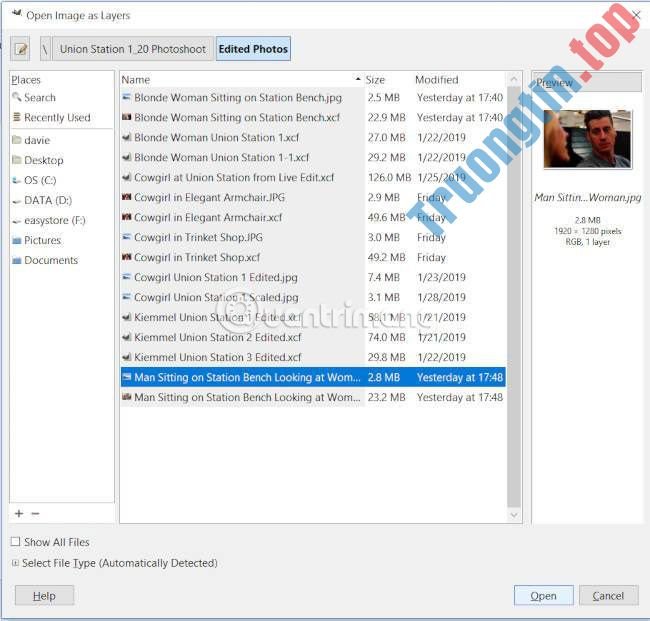
Task: Select Kiemmel Union Station 1 Edited.xcf icon
Action: pyautogui.click(x=126, y=317)
